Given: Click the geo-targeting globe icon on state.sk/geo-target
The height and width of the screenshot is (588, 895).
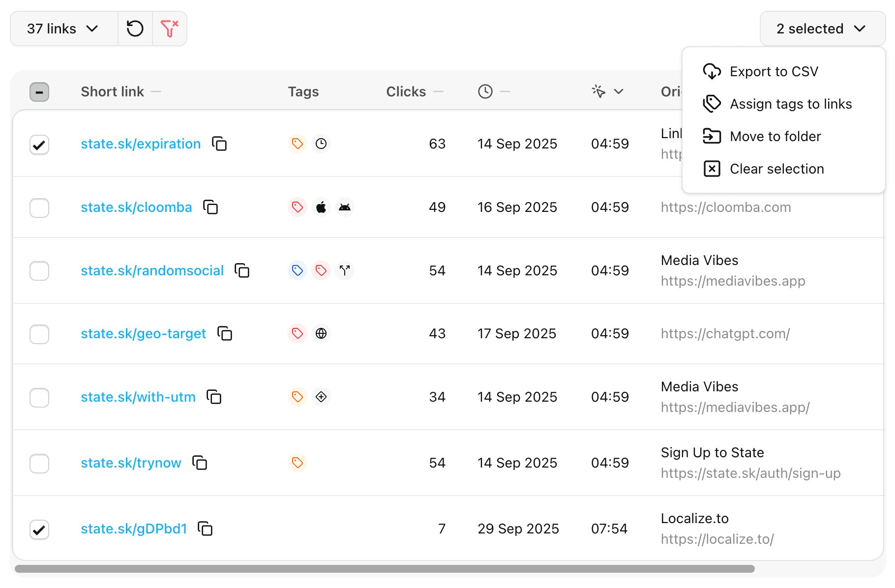Looking at the screenshot, I should tap(321, 333).
